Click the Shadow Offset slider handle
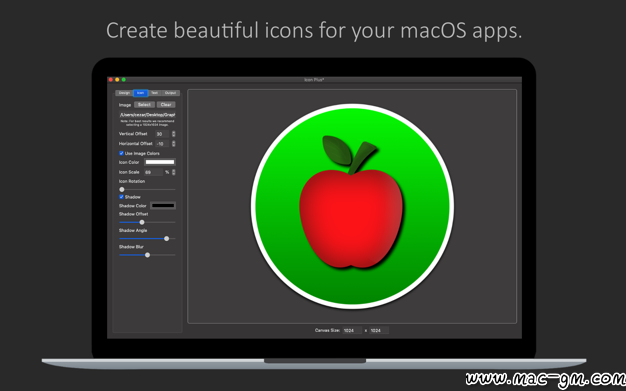The image size is (626, 391). point(142,222)
